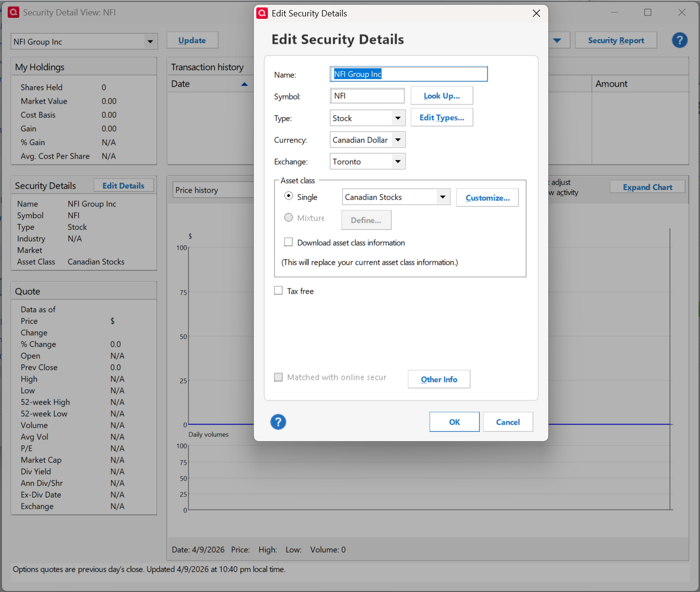Click the Define... mixture button
Image resolution: width=700 pixels, height=592 pixels.
pyautogui.click(x=366, y=220)
